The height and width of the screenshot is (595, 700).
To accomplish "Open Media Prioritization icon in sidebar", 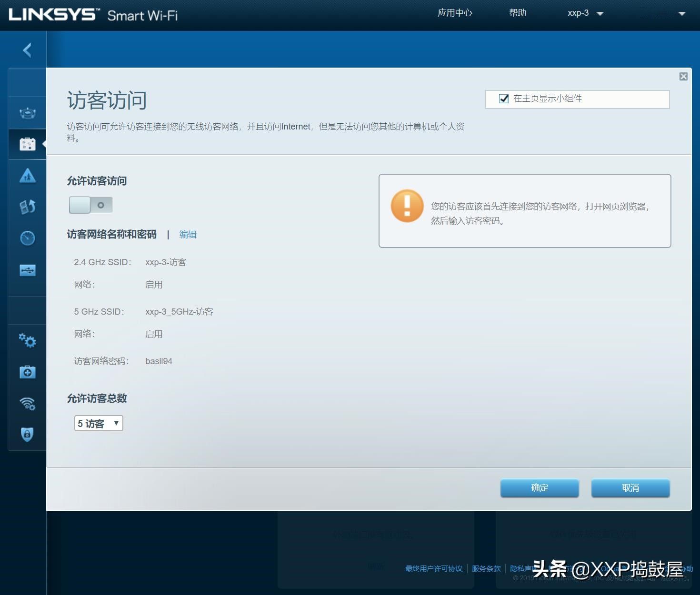I will 28,207.
